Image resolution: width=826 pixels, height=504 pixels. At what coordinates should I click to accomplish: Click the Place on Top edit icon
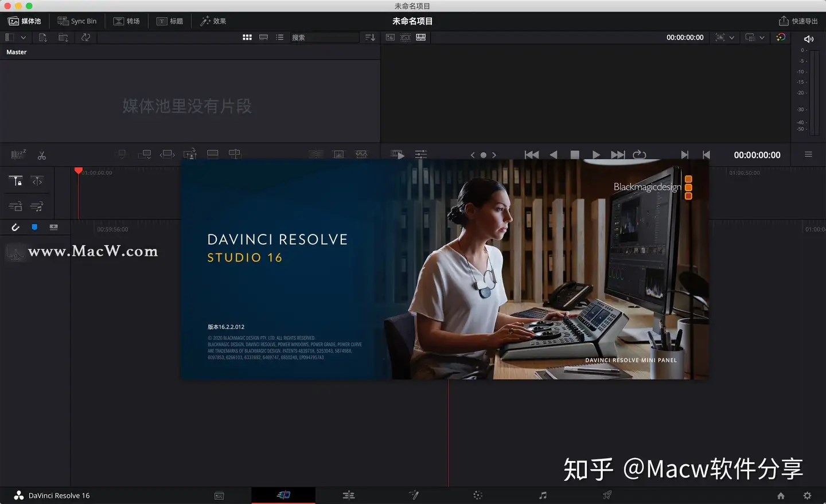click(212, 154)
